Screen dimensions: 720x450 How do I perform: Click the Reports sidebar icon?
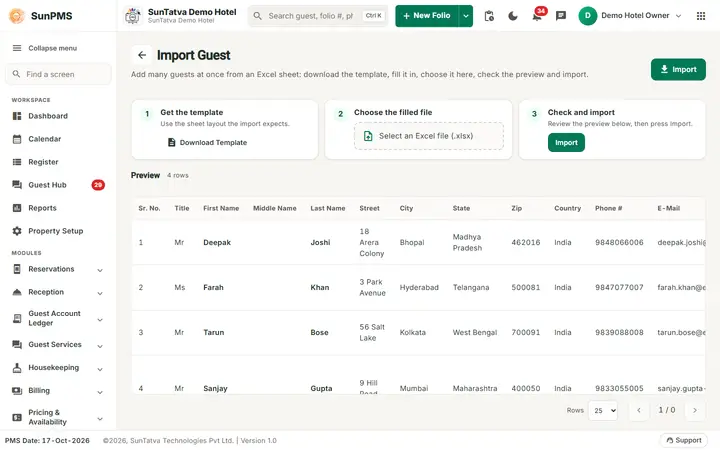17,208
